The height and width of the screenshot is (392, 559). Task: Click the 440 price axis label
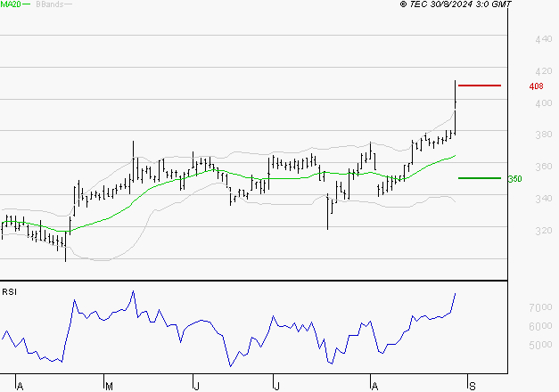click(543, 39)
